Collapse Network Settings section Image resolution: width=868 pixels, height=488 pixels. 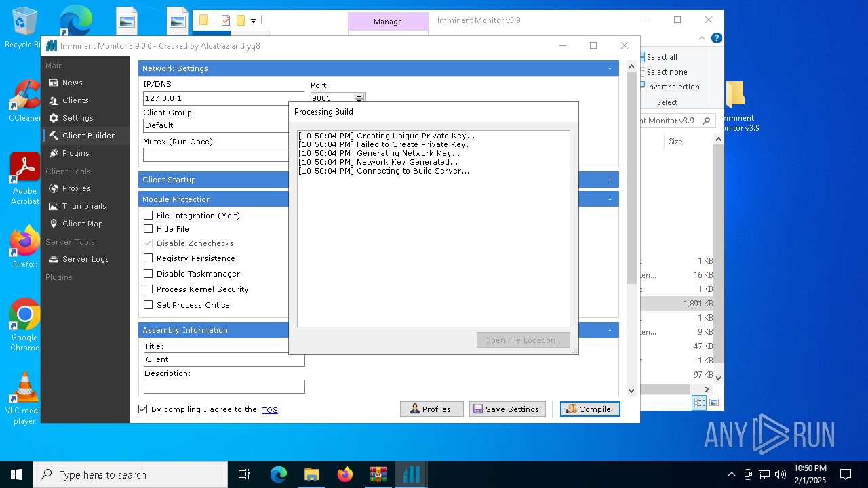point(610,68)
